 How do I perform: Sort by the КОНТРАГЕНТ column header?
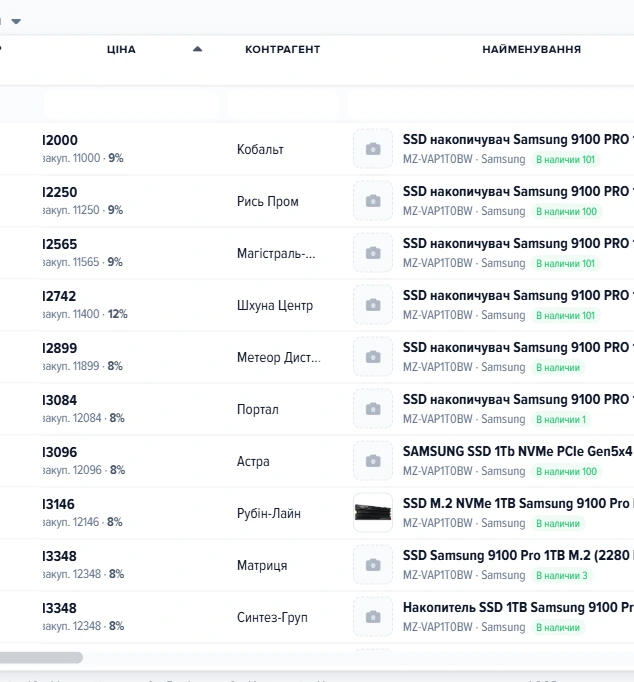(x=283, y=49)
